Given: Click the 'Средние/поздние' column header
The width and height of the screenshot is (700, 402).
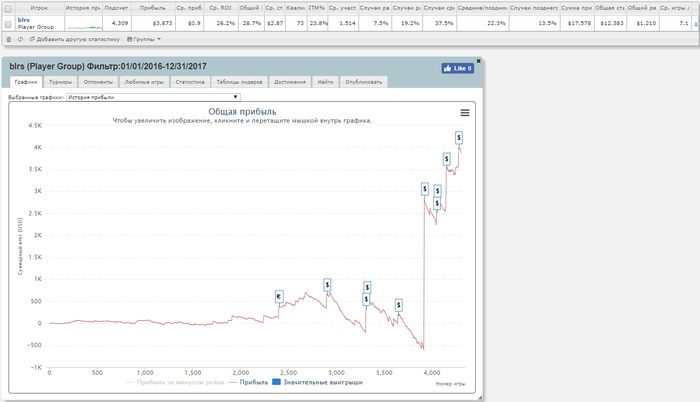Looking at the screenshot, I should coord(483,8).
